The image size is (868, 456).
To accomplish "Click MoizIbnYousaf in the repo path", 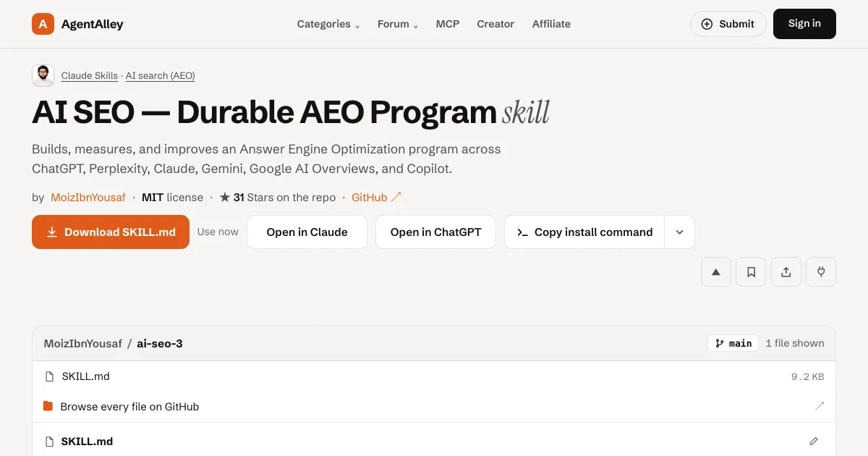I will pyautogui.click(x=83, y=344).
